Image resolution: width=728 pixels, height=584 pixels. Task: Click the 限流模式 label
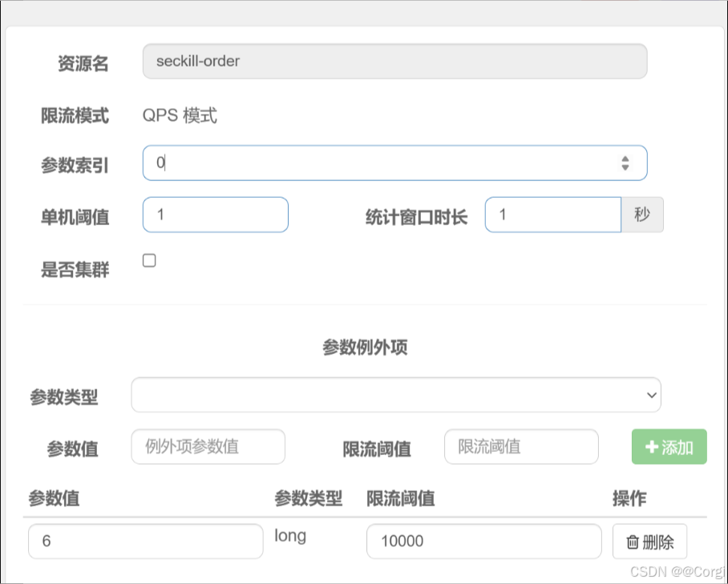coord(75,115)
